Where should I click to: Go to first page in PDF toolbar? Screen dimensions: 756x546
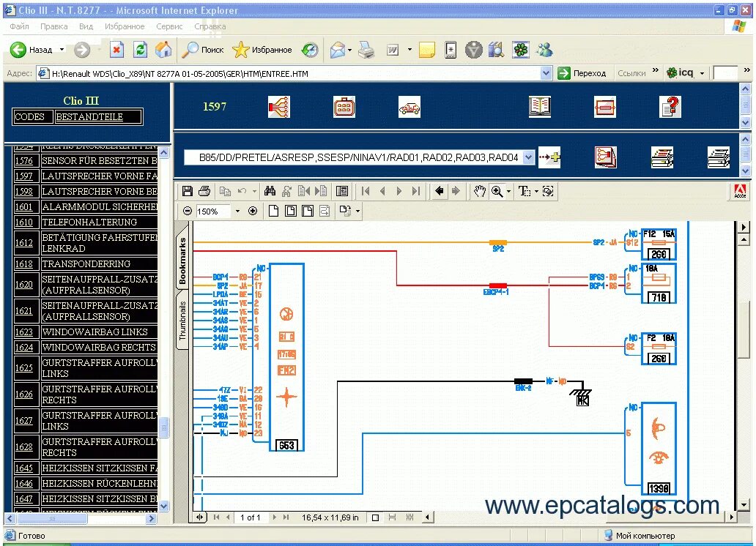(366, 191)
